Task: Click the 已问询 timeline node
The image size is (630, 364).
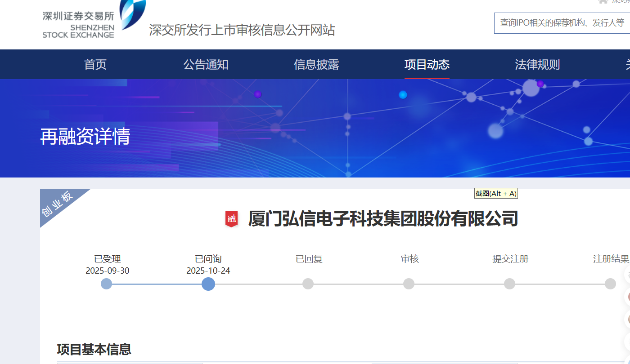Action: 208,284
